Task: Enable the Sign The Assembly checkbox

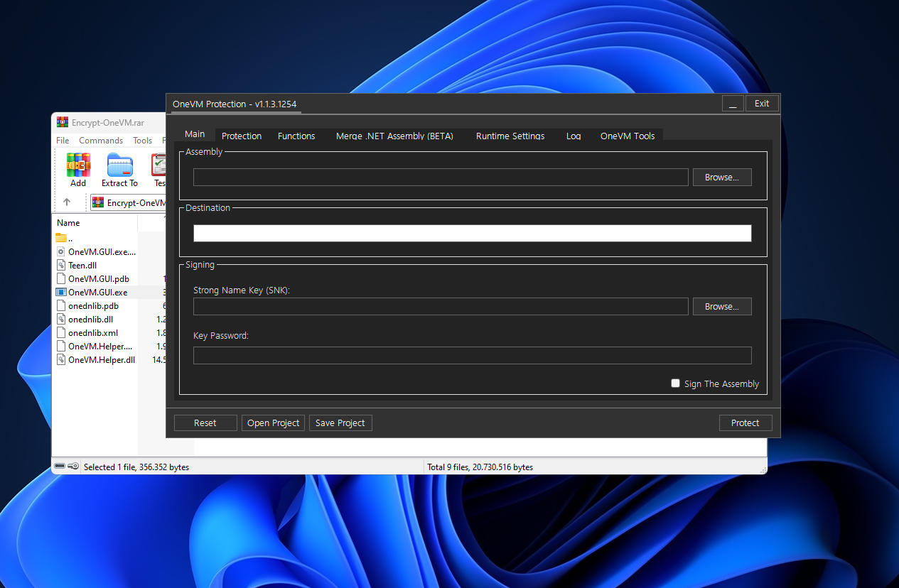Action: pyautogui.click(x=675, y=383)
